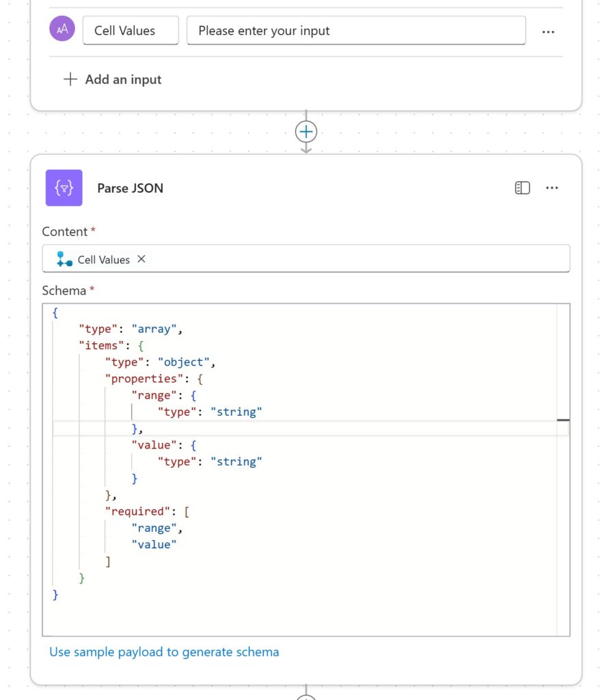Click Add an input
604x700 pixels.
tap(113, 79)
